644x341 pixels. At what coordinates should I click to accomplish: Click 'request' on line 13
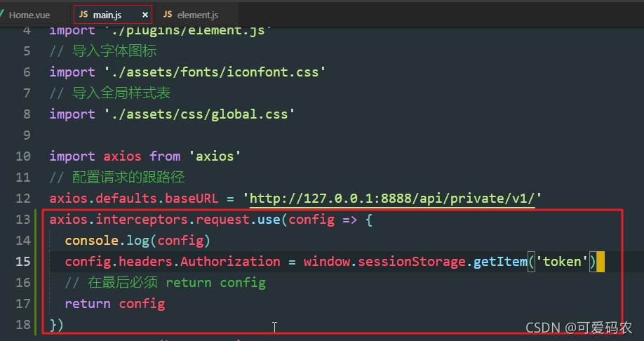(x=222, y=220)
